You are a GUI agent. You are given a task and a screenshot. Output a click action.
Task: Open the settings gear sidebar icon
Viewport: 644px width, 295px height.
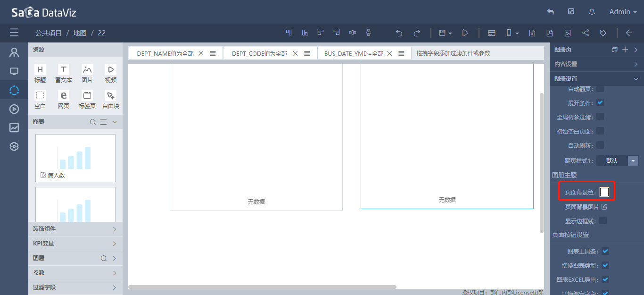coord(14,146)
